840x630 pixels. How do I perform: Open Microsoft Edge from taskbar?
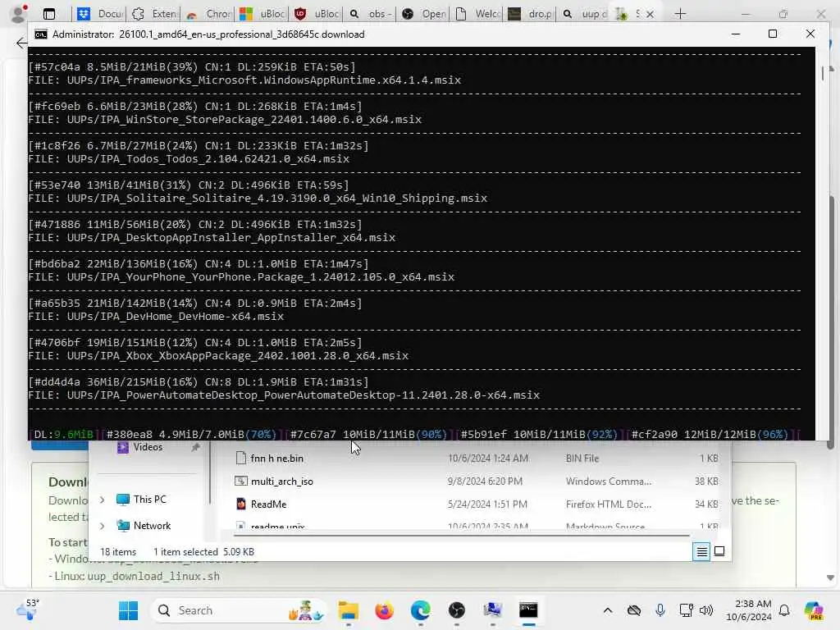(x=421, y=610)
